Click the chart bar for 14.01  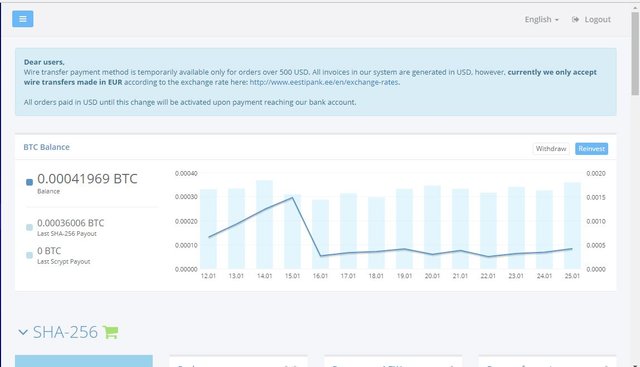[x=264, y=225]
